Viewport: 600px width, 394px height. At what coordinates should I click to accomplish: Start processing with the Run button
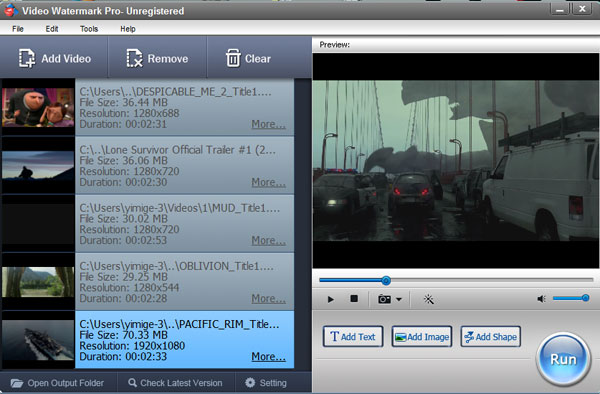pyautogui.click(x=563, y=359)
